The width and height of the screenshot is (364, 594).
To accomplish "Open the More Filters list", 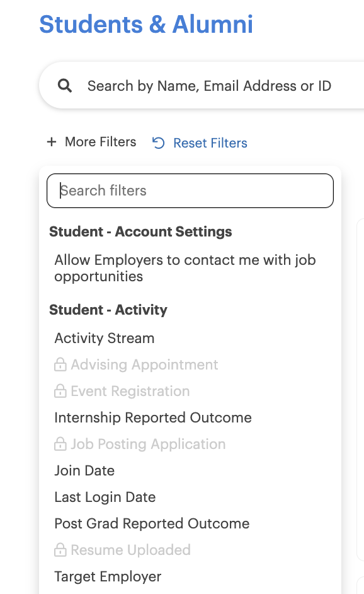I will pos(91,142).
